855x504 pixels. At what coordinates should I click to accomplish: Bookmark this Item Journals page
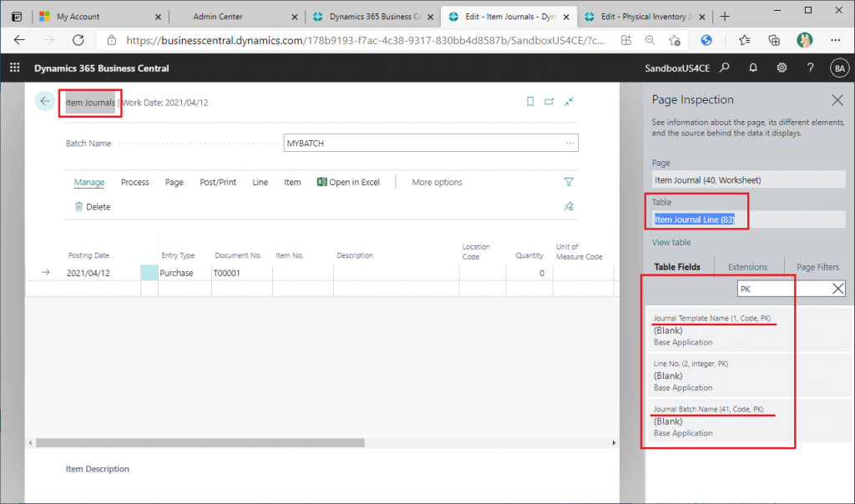(530, 101)
